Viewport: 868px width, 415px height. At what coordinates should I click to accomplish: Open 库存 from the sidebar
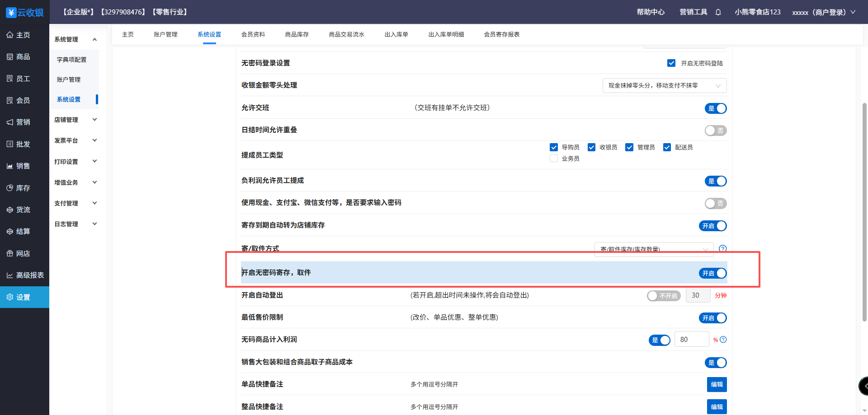(23, 188)
